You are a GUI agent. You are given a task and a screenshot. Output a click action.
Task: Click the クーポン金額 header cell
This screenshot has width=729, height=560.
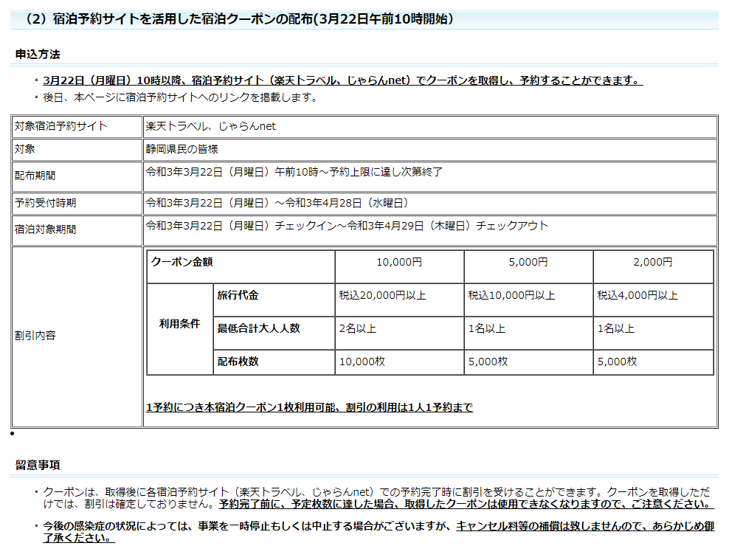click(x=182, y=262)
